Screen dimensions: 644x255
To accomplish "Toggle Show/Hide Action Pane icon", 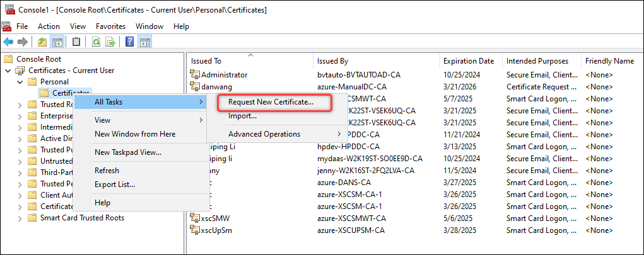I will tap(144, 42).
